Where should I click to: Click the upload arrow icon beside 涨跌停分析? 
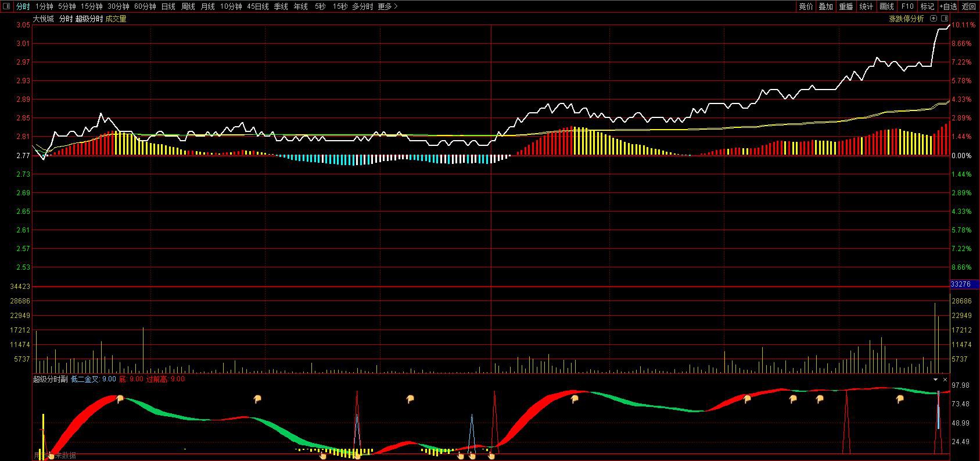click(x=934, y=19)
